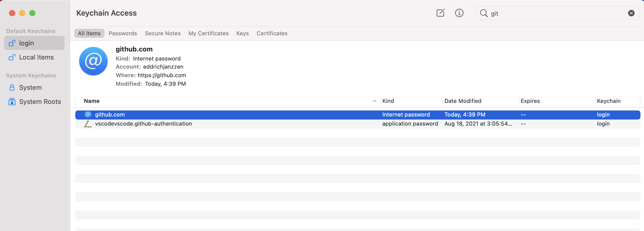Screen dimensions: 644x231
Task: Switch to the All Items tab
Action: coord(89,33)
